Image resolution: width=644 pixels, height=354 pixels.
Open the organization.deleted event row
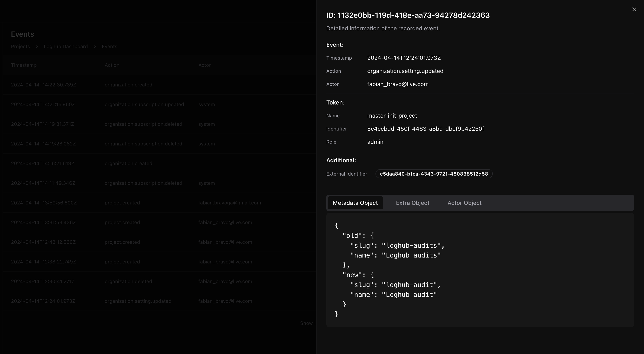click(x=128, y=281)
